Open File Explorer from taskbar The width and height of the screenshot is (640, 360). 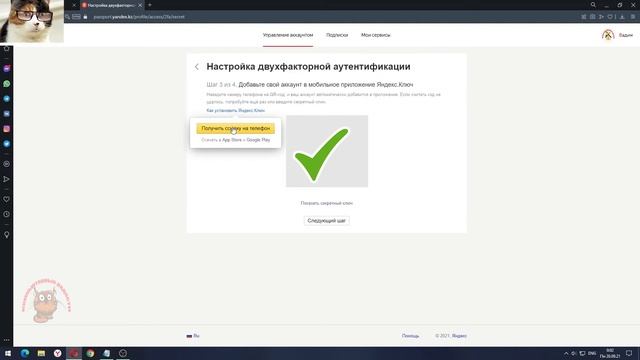coord(41,353)
